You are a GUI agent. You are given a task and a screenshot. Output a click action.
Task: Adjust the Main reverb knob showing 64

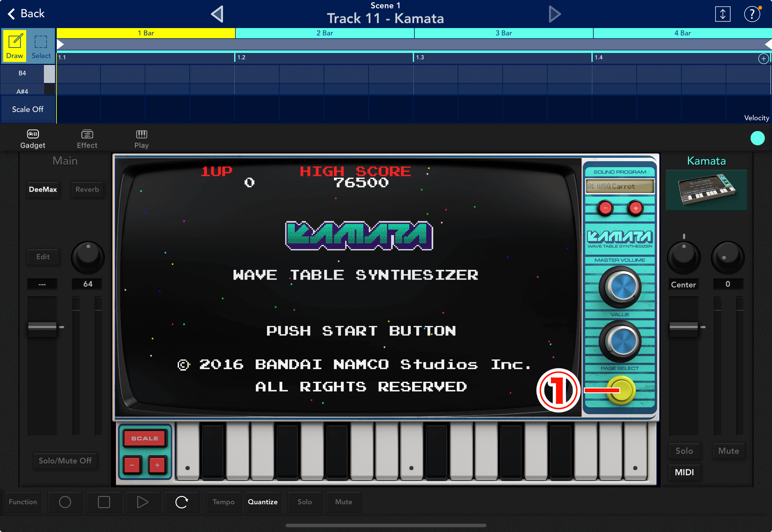88,258
